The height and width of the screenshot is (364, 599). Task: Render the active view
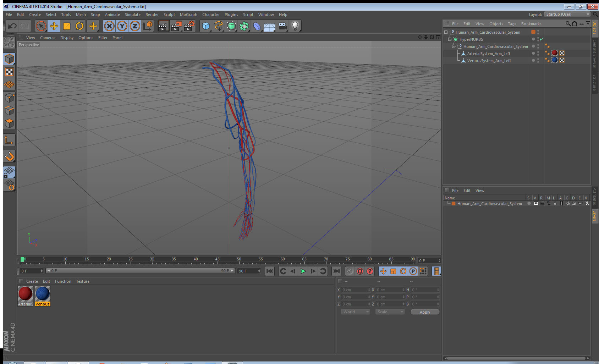coord(163,26)
